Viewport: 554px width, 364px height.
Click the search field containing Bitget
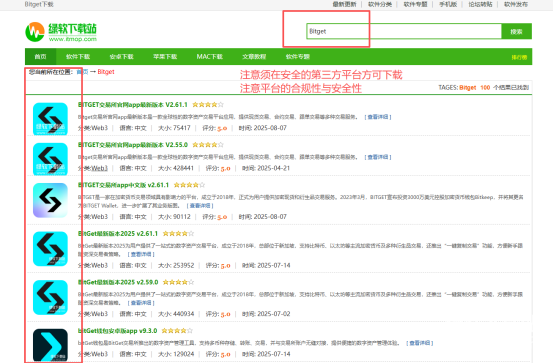tap(404, 31)
